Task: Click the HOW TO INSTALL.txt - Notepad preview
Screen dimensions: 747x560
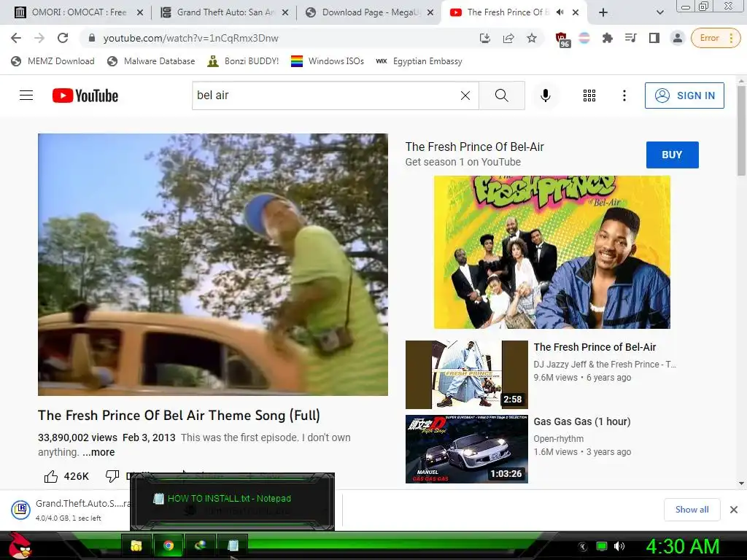Action: [x=233, y=501]
